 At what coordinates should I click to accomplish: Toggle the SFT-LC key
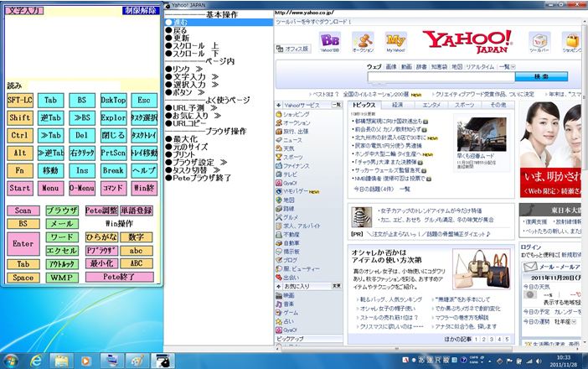click(20, 101)
